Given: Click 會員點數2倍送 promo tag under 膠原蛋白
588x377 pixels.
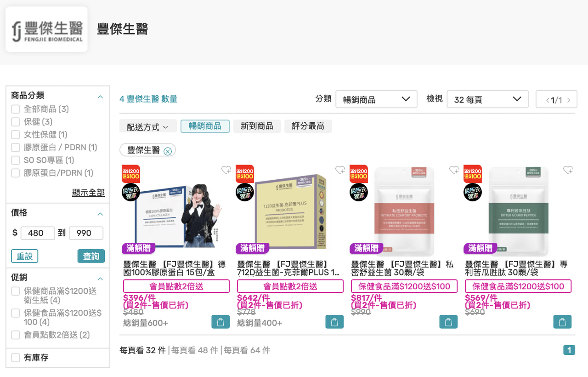Looking at the screenshot, I should click(x=176, y=286).
